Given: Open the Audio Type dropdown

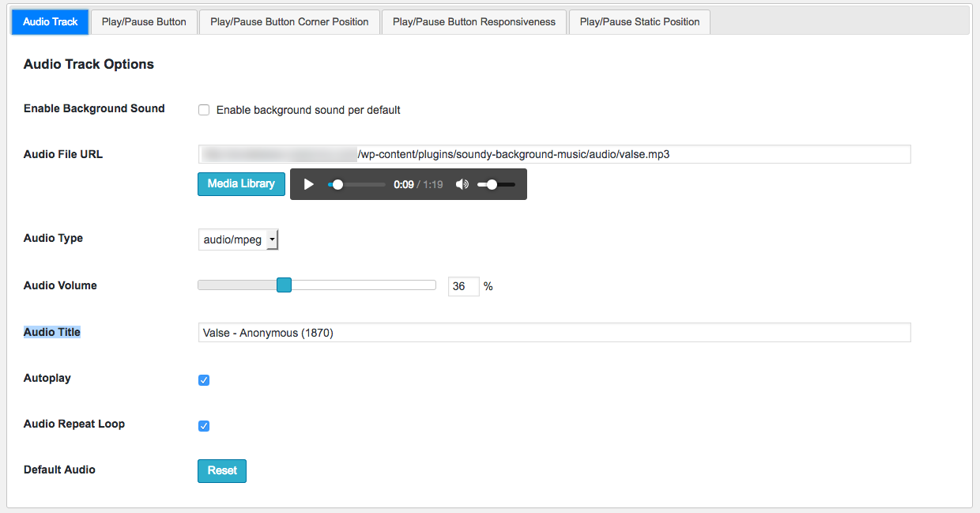Looking at the screenshot, I should (238, 240).
